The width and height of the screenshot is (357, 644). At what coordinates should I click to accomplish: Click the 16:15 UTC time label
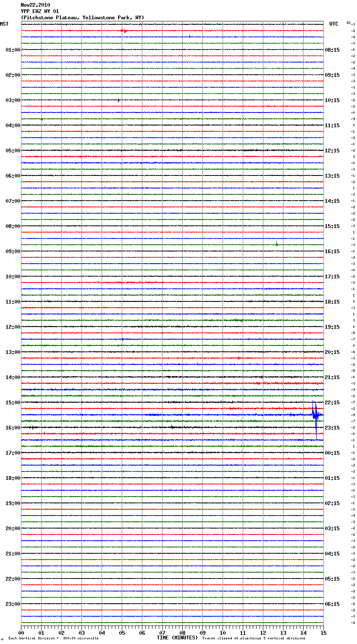coord(332,251)
